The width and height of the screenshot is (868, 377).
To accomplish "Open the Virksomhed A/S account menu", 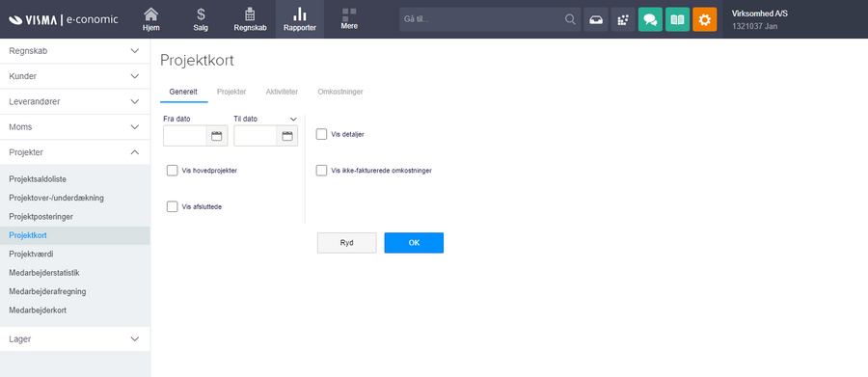I will point(760,19).
